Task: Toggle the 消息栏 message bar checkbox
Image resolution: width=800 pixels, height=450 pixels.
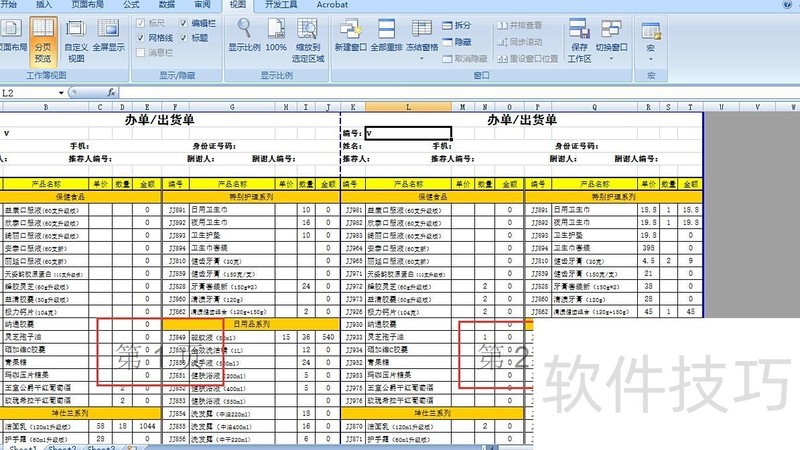Action: click(x=141, y=52)
